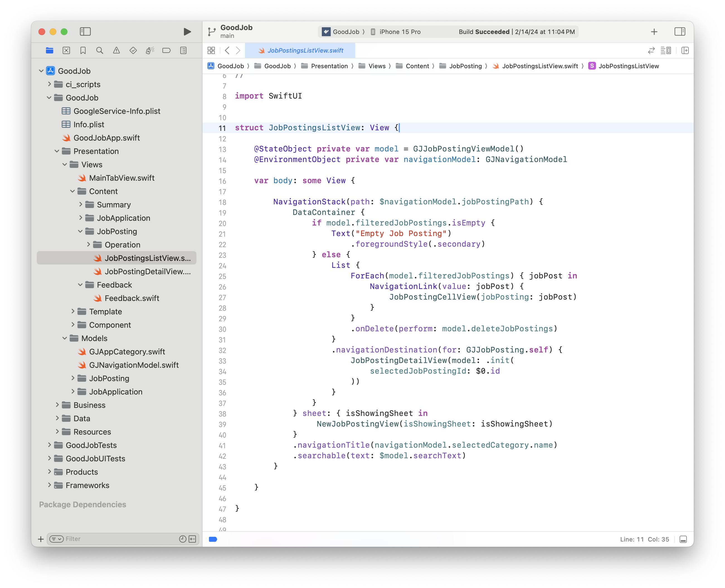The image size is (725, 588).
Task: Open GJNavigationModel.swift in the navigator
Action: (x=133, y=365)
